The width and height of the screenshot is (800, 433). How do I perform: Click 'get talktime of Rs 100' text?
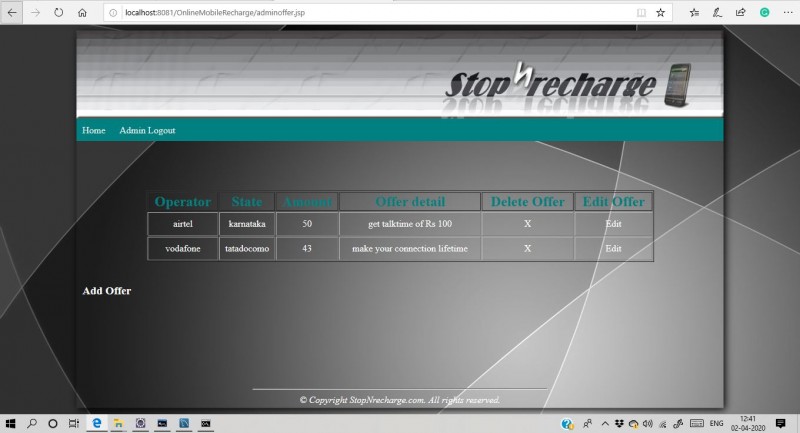(x=410, y=224)
